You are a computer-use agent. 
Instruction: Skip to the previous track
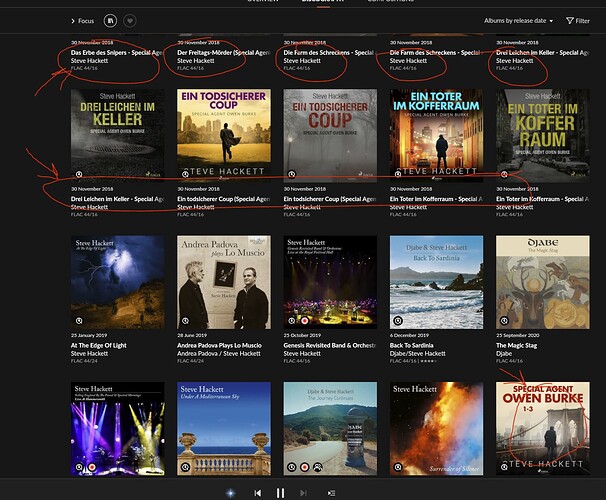pyautogui.click(x=257, y=493)
